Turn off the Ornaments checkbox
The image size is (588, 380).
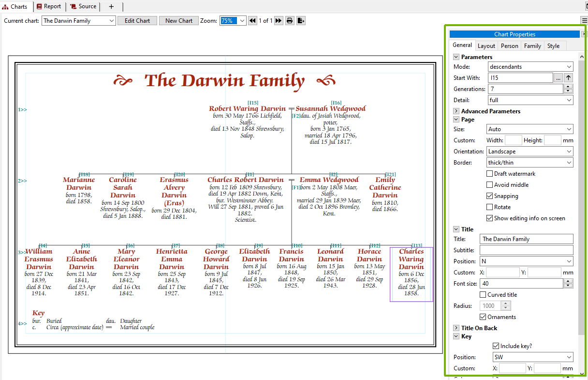(483, 317)
